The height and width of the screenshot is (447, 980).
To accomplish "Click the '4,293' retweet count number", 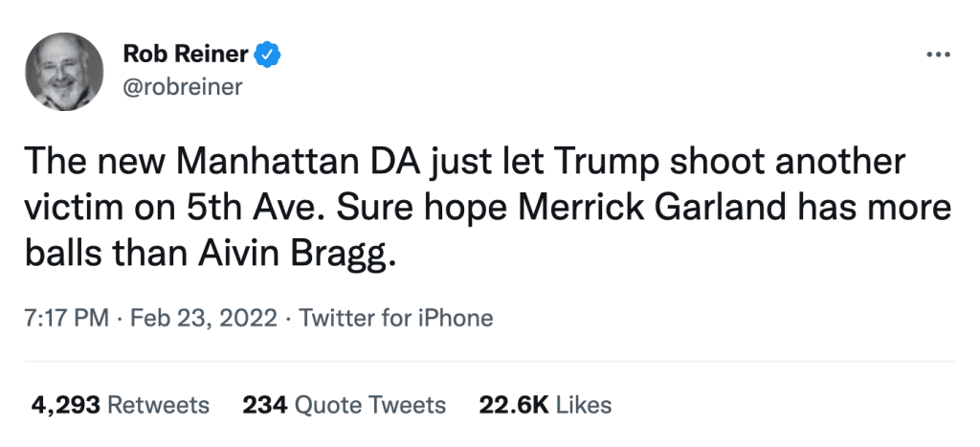I will coord(65,405).
